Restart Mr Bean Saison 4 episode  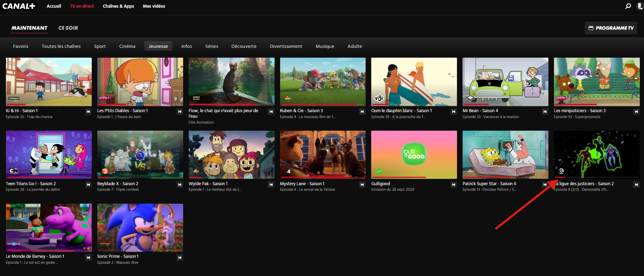(545, 111)
